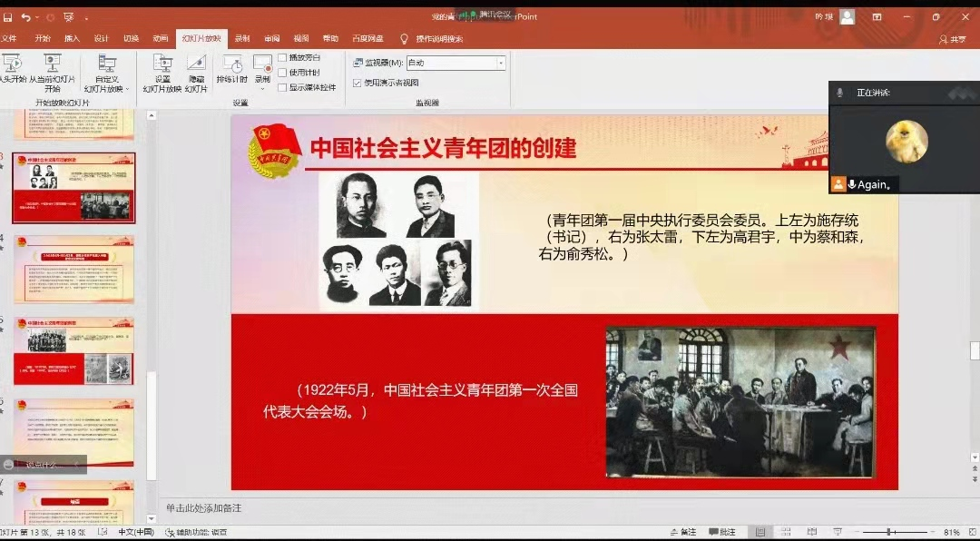The height and width of the screenshot is (541, 980).
Task: Select the Slide Show (幻灯片放映) tab
Action: pyautogui.click(x=201, y=39)
